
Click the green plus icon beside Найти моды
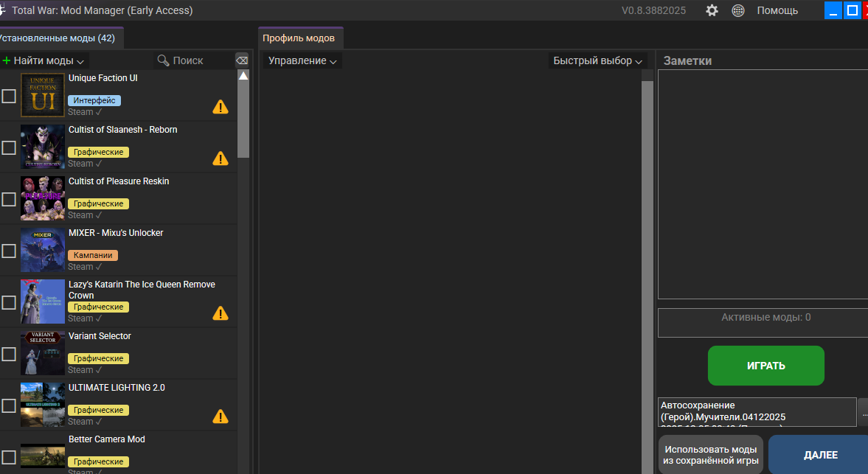[x=7, y=60]
